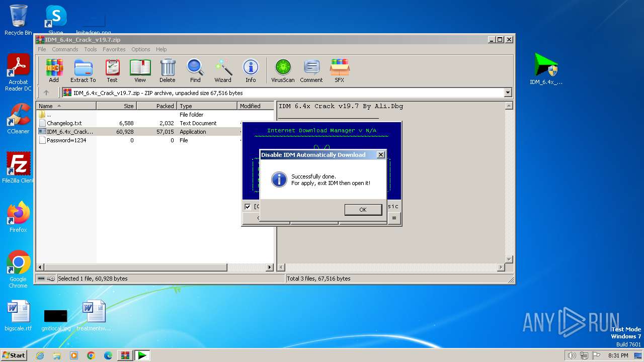Click comment pane scroll down arrow
This screenshot has width=644, height=362.
coord(509,259)
